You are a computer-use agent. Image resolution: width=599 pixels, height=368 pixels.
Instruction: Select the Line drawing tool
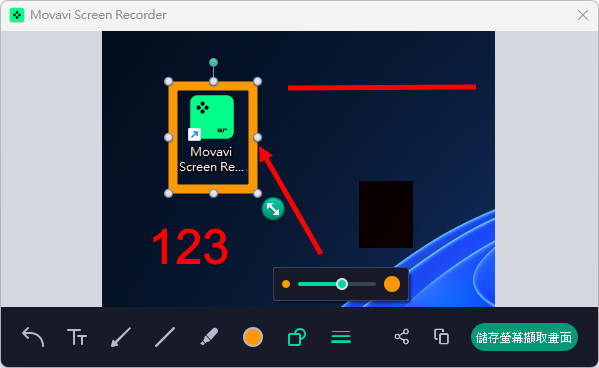pyautogui.click(x=165, y=337)
